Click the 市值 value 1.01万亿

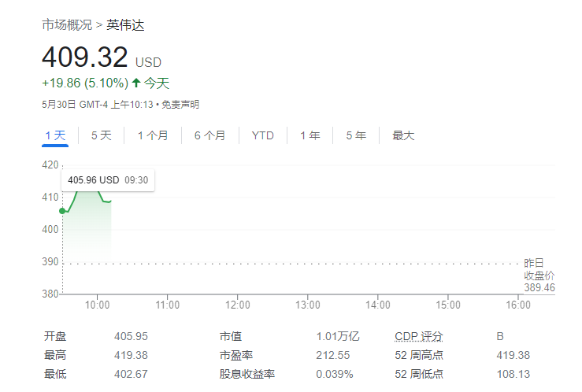(337, 336)
